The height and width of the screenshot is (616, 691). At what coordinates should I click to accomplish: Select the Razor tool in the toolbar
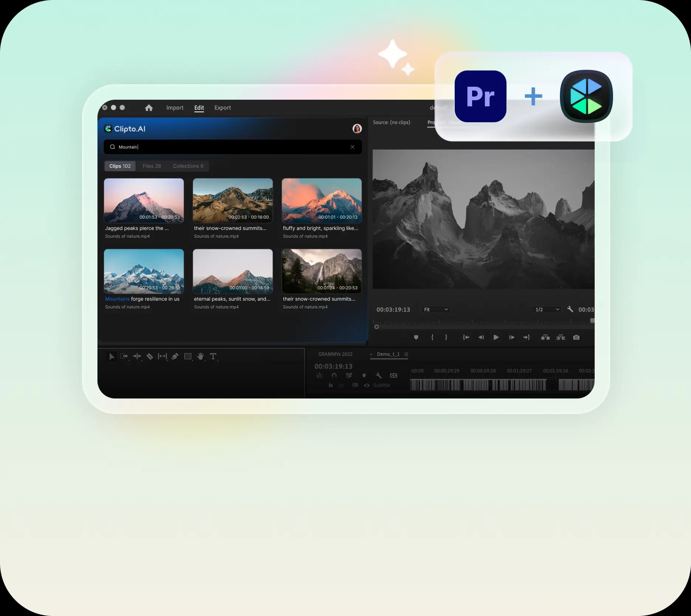pyautogui.click(x=150, y=356)
